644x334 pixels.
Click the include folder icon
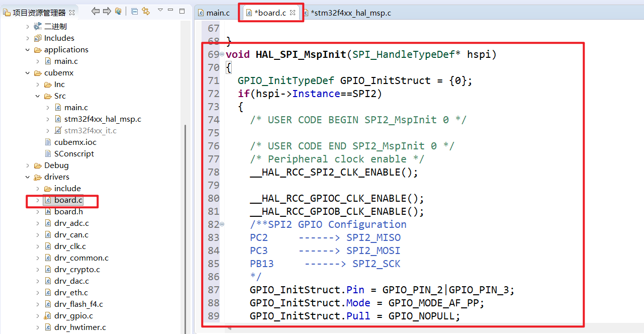click(x=48, y=189)
